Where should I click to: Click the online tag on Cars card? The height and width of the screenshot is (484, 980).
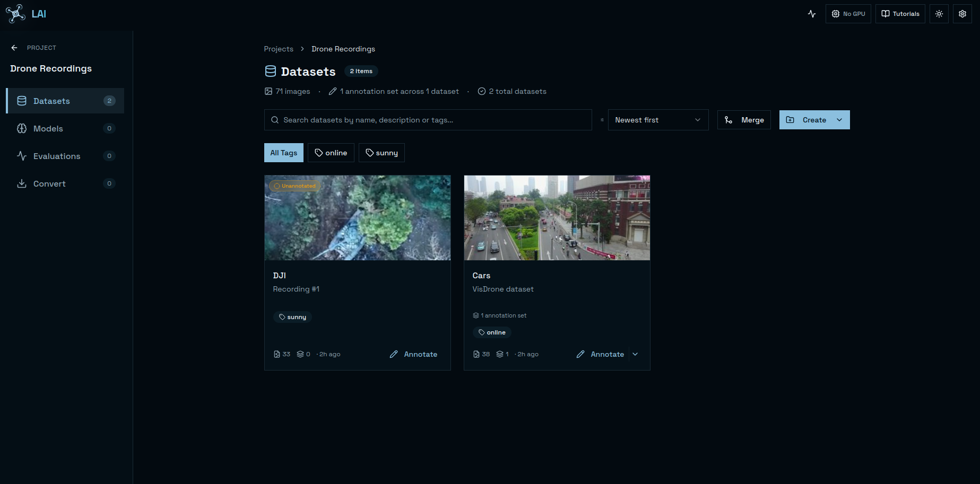tap(492, 332)
